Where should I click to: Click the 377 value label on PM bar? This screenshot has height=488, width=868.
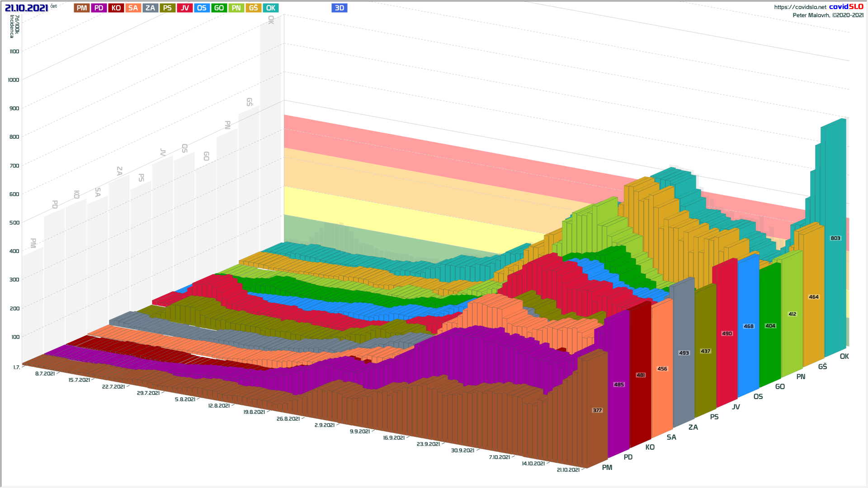pyautogui.click(x=597, y=410)
